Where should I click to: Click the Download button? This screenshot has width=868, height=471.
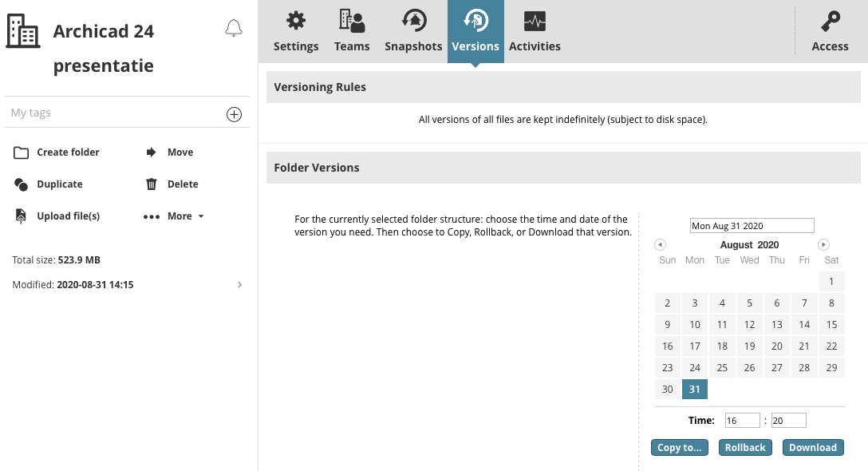(813, 448)
